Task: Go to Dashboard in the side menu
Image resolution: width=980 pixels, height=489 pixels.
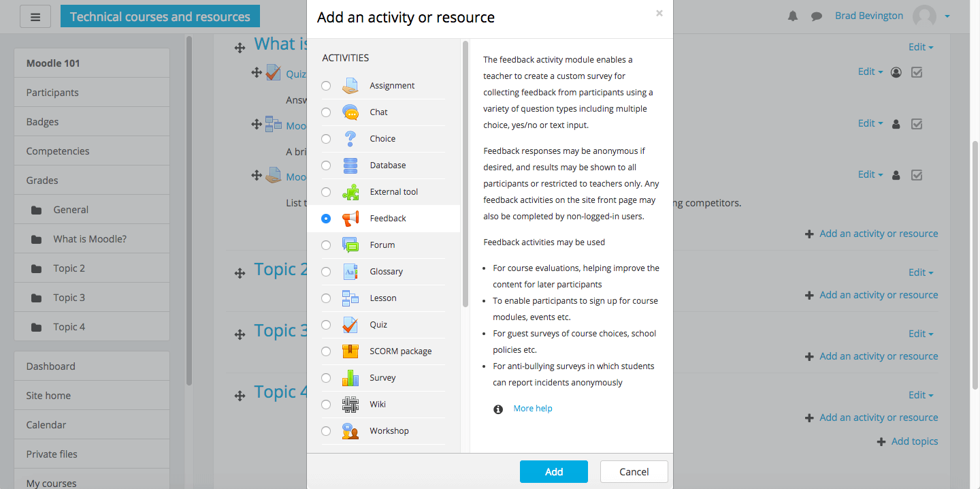Action: [92, 366]
